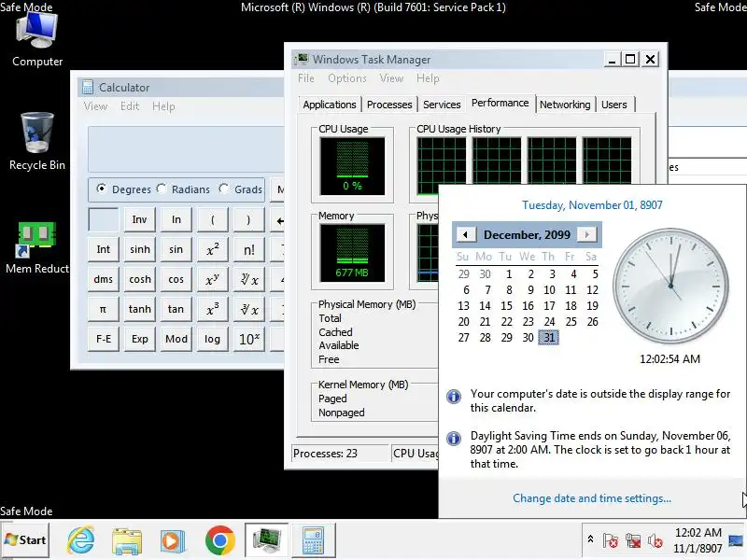Screen dimensions: 747x560
Task: Click the muted volume speaker tray icon
Action: click(x=655, y=540)
